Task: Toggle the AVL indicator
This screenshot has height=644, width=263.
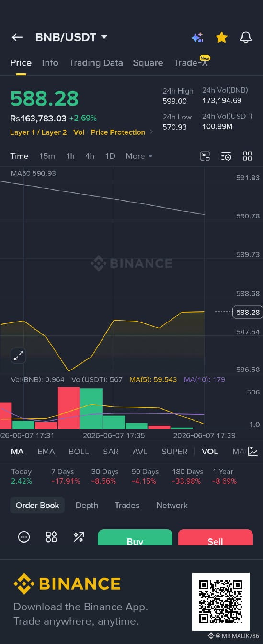Action: 140,452
